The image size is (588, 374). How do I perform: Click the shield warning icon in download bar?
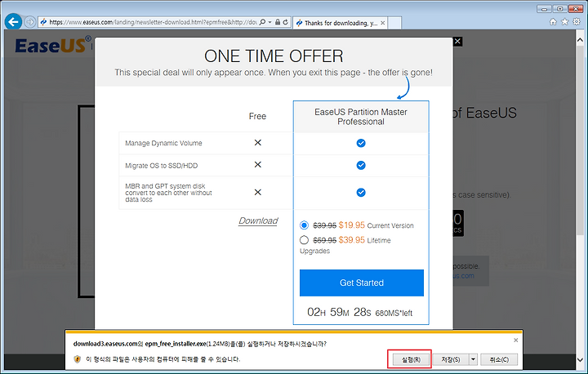(78, 359)
